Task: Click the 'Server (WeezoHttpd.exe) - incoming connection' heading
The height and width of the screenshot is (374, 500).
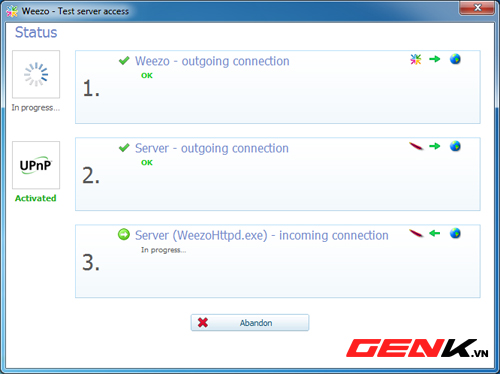Action: pos(262,235)
